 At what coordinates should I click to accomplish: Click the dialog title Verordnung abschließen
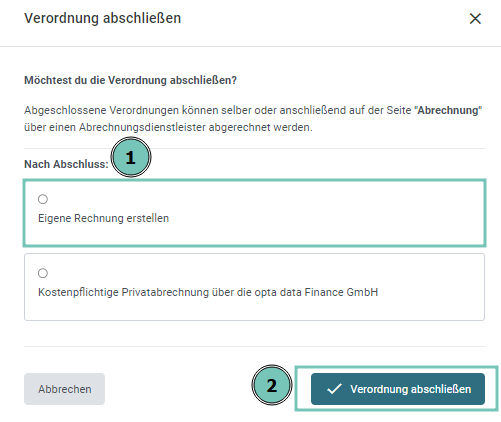pos(102,18)
